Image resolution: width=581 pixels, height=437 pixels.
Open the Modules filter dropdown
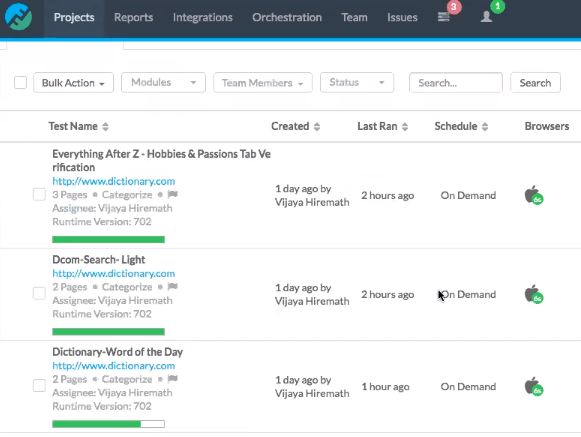(163, 82)
